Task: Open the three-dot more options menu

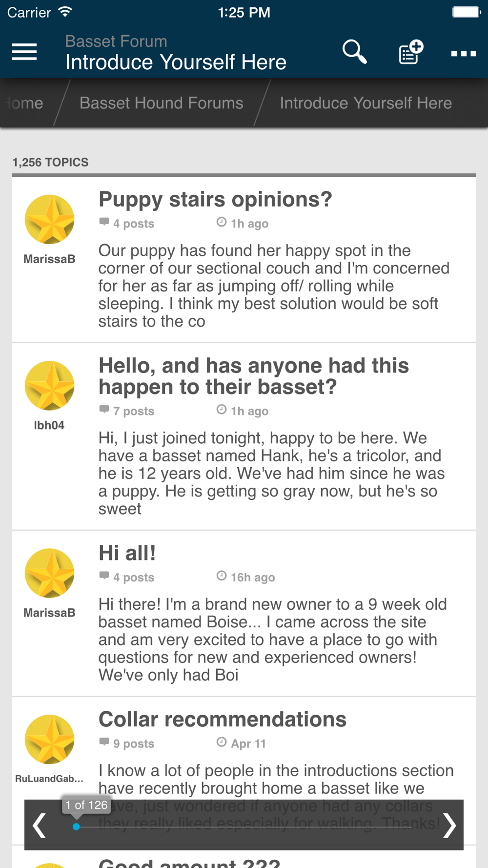Action: (x=464, y=53)
